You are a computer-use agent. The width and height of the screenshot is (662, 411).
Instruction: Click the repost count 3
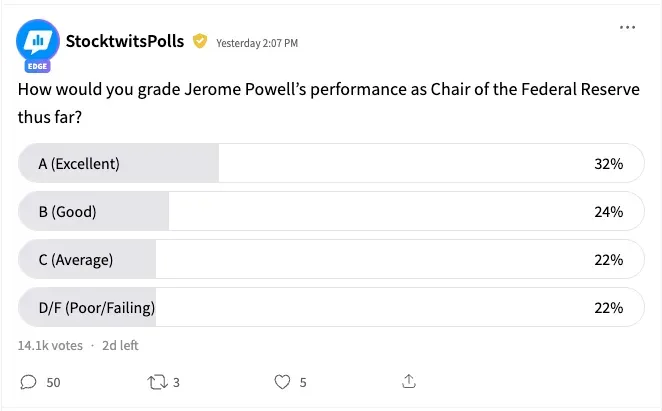pos(177,382)
